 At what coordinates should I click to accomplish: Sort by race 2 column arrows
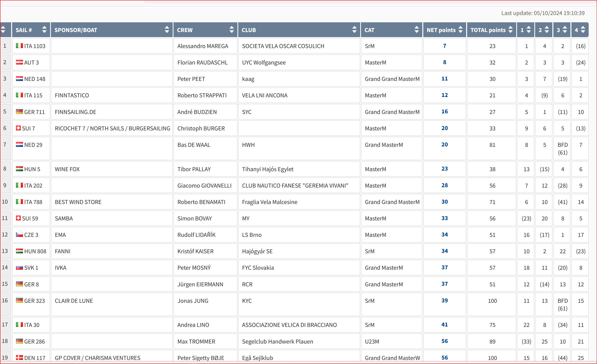click(547, 30)
